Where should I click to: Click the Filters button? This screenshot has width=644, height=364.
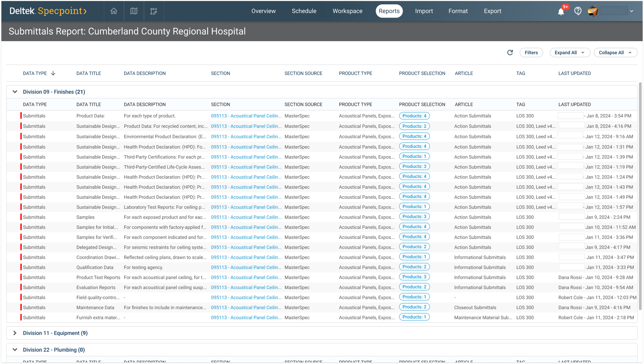(531, 53)
